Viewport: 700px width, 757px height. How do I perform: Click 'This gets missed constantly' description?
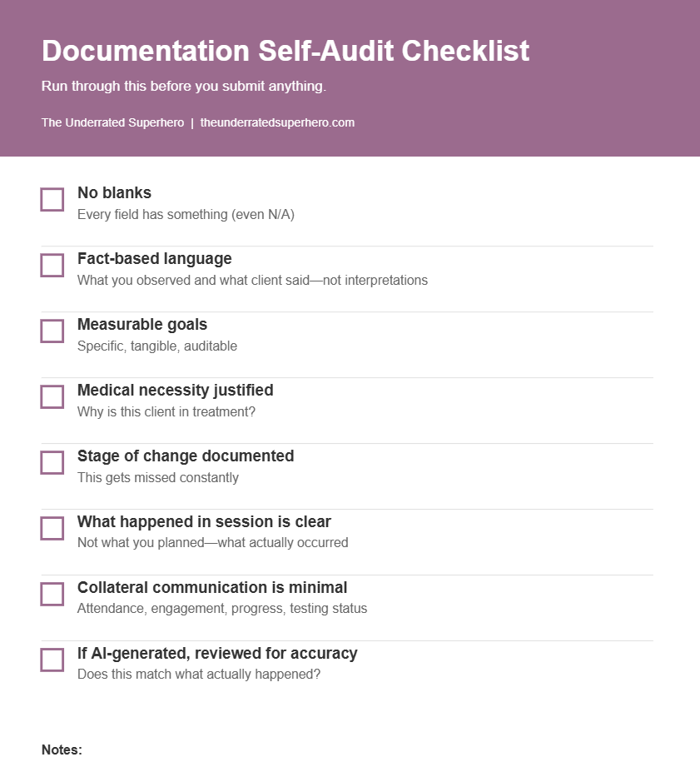point(158,478)
